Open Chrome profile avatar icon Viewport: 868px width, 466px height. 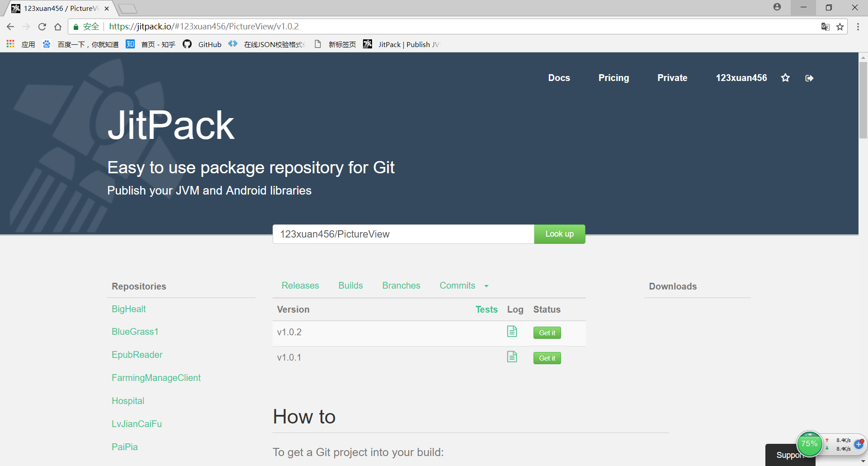click(777, 7)
